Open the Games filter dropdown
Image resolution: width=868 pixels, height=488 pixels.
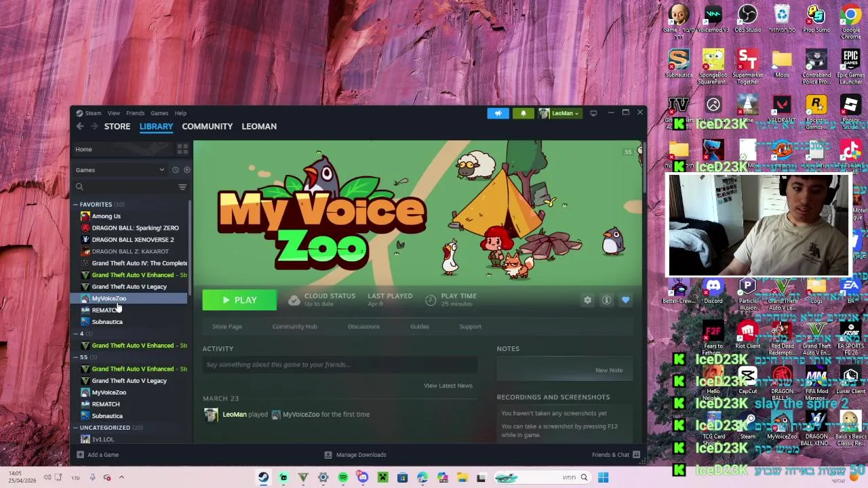pyautogui.click(x=119, y=170)
